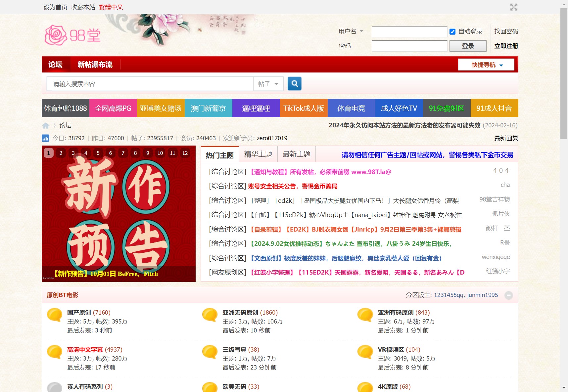
Task: Open the 快捷导航 dropdown menu
Action: click(x=486, y=65)
